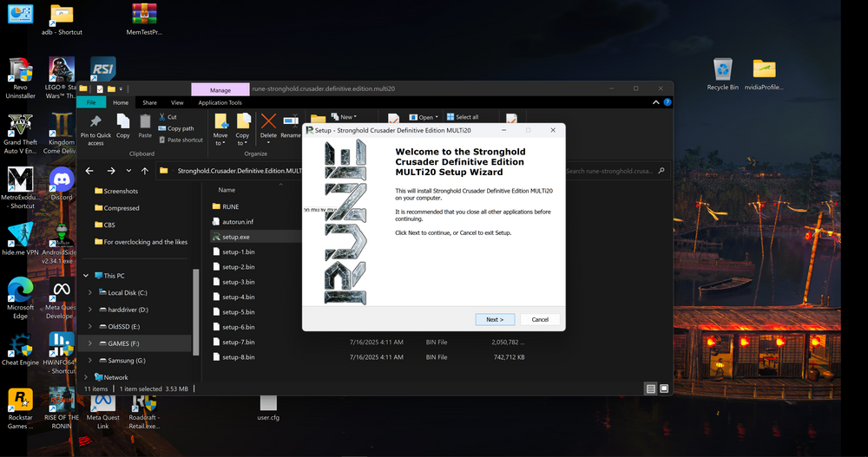Expand the harddriver (D:) node
This screenshot has width=868, height=457.
coord(90,310)
